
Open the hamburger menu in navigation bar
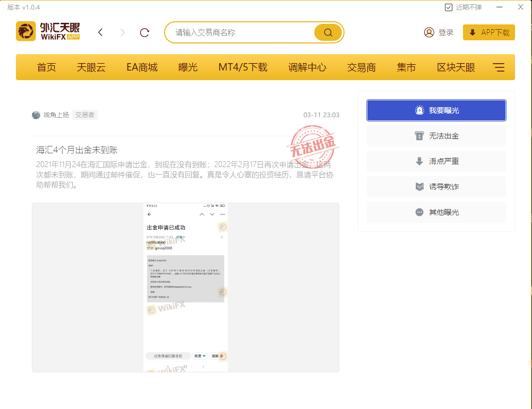point(499,67)
